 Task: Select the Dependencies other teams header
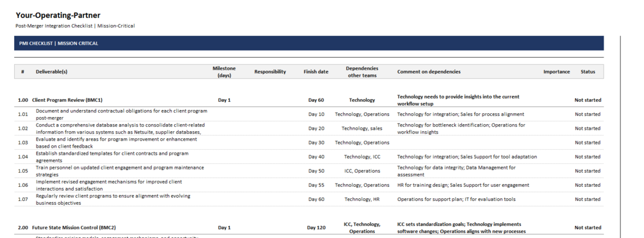click(x=362, y=72)
